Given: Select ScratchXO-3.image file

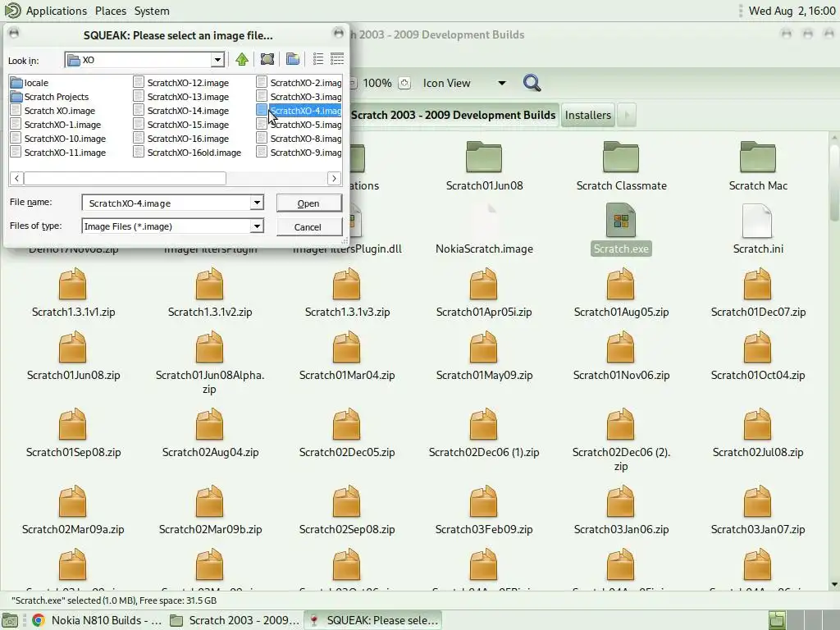Looking at the screenshot, I should click(x=299, y=97).
